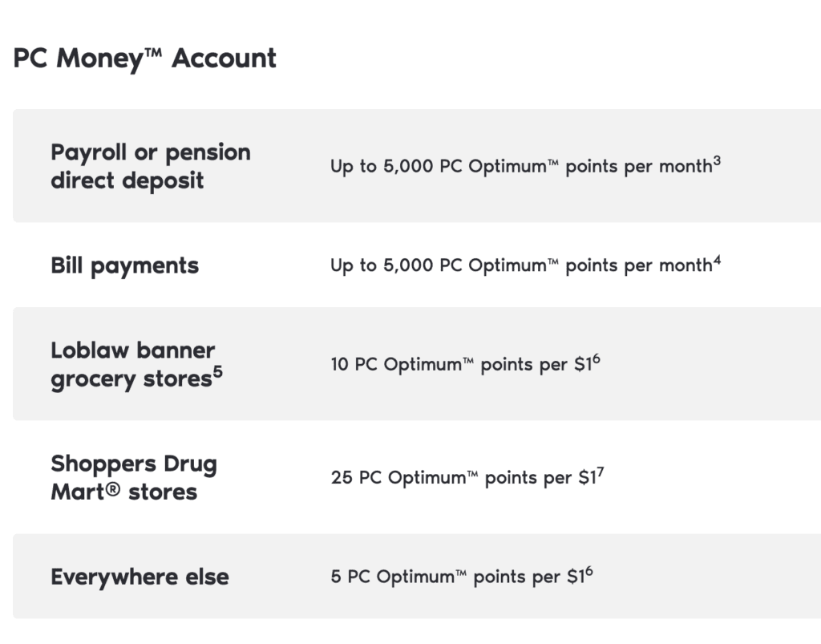Select the Shoppers Drug Mart stores label
821x644 pixels.
[x=133, y=477]
